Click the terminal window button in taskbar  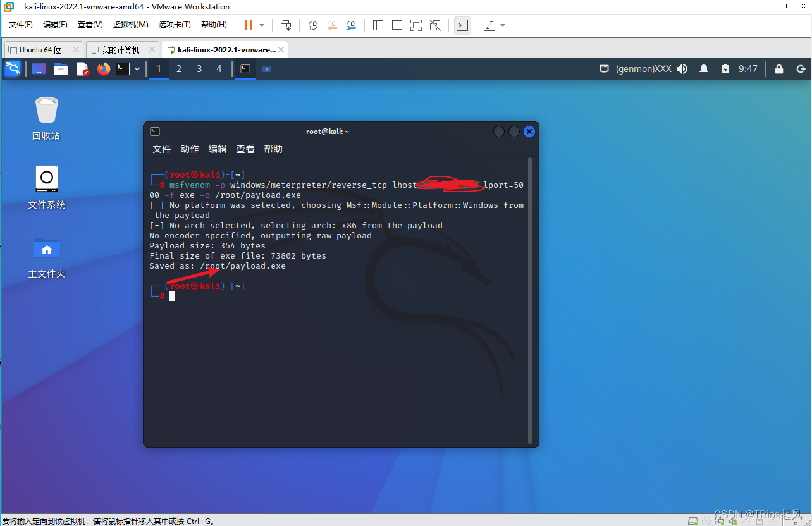coord(245,69)
